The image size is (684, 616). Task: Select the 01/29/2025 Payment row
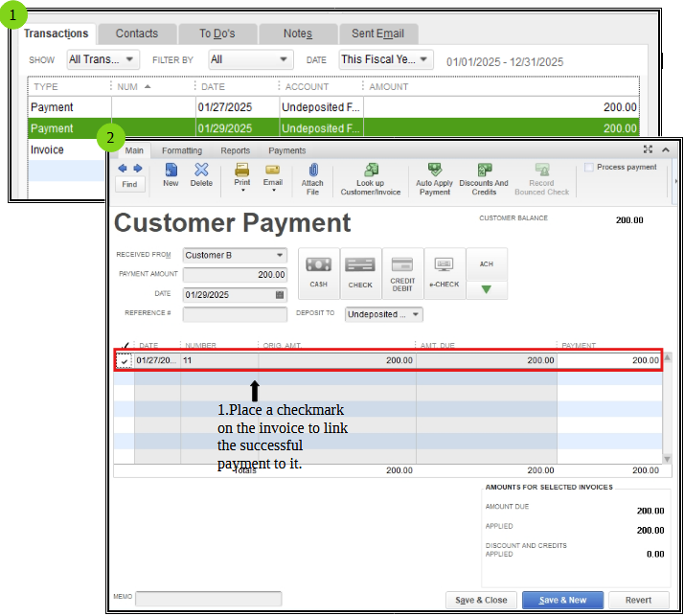[333, 128]
